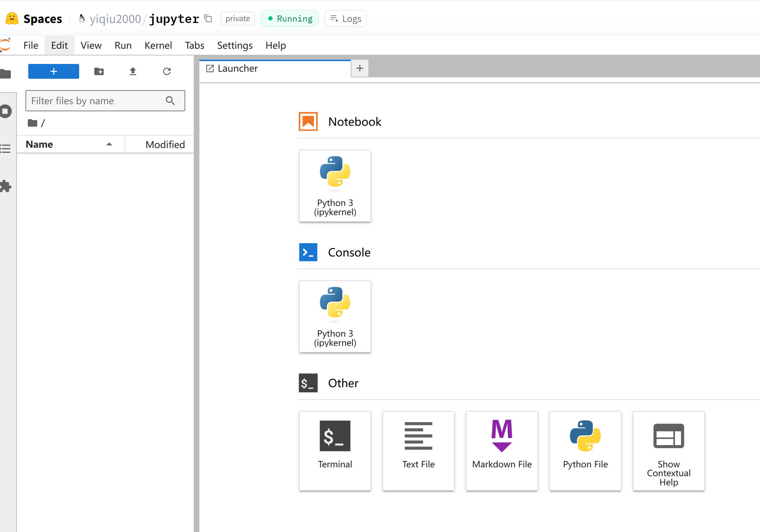The width and height of the screenshot is (760, 532).
Task: Click the blue New Launcher plus button
Action: pyautogui.click(x=54, y=71)
